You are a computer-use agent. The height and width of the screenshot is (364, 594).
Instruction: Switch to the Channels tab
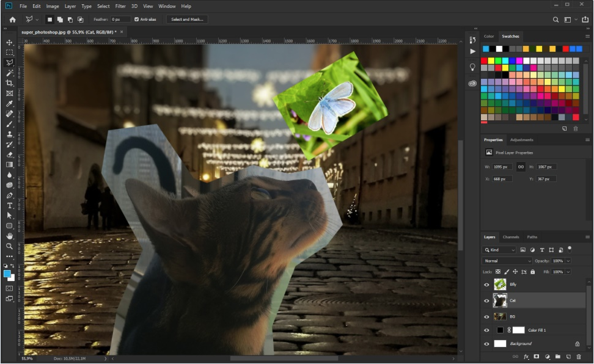pyautogui.click(x=510, y=237)
